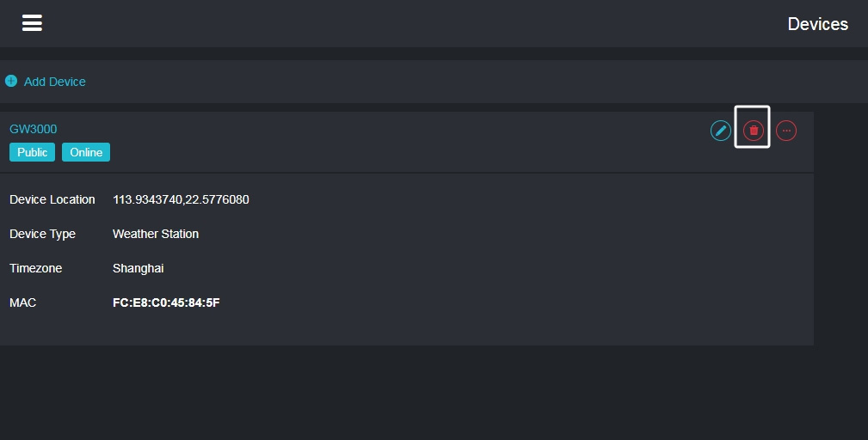The image size is (868, 440).
Task: Click the Timezone label
Action: (x=35, y=268)
